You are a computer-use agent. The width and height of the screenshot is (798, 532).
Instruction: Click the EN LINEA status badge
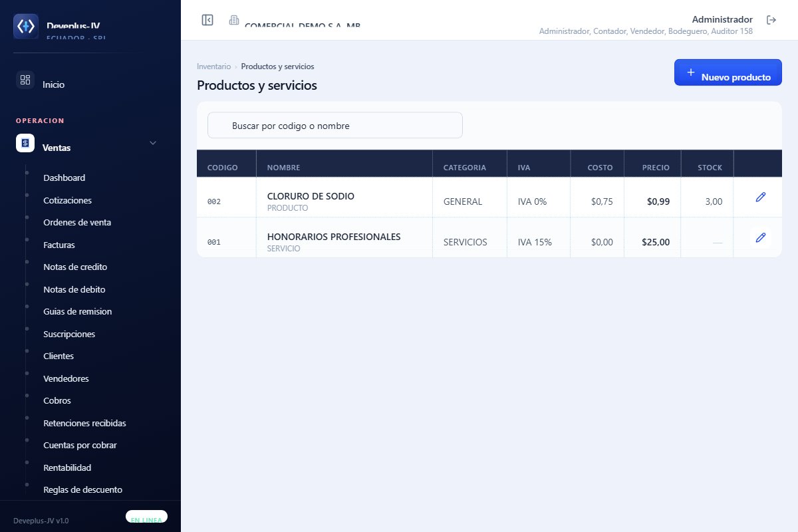(146, 518)
